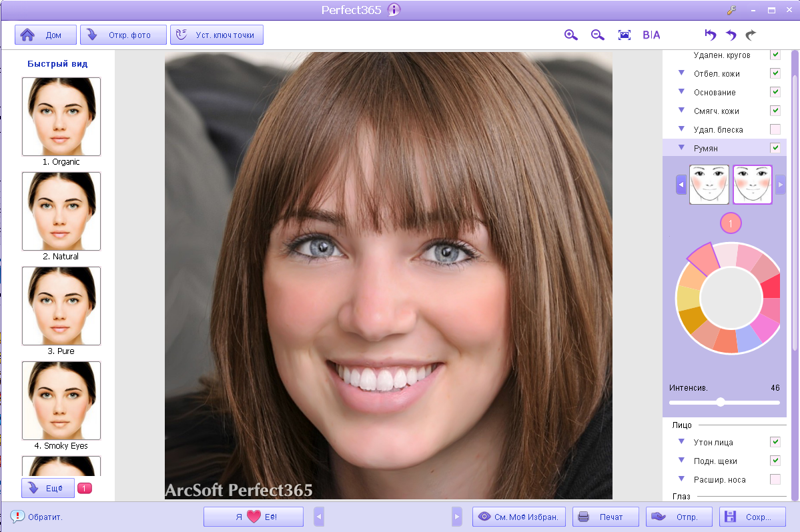Image resolution: width=800 pixels, height=532 pixels.
Task: Share the photo via Отпр. button
Action: point(679,517)
